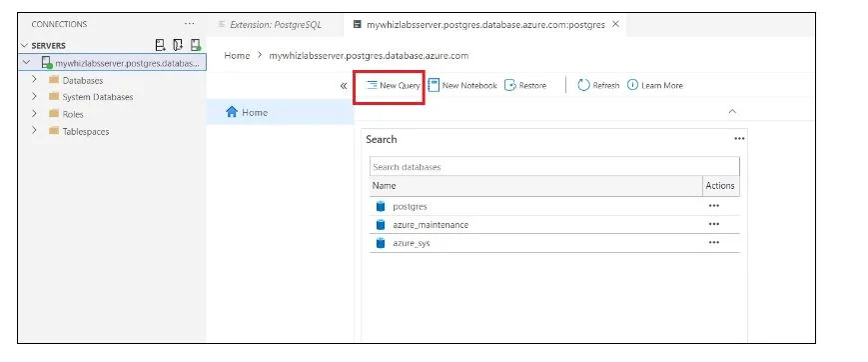This screenshot has width=868, height=362.
Task: Open actions menu for azure_sys database
Action: [714, 242]
